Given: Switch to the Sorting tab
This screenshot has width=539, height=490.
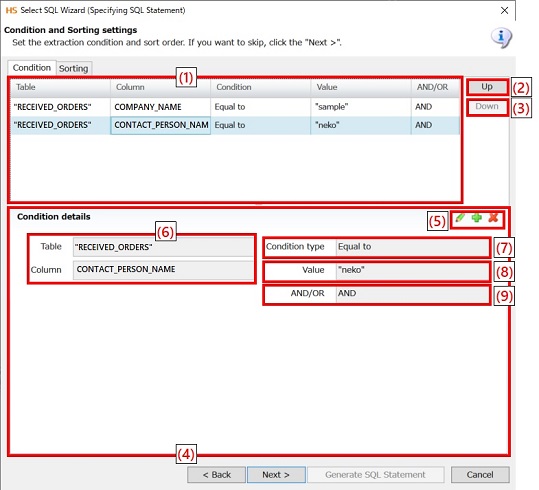Looking at the screenshot, I should point(74,68).
